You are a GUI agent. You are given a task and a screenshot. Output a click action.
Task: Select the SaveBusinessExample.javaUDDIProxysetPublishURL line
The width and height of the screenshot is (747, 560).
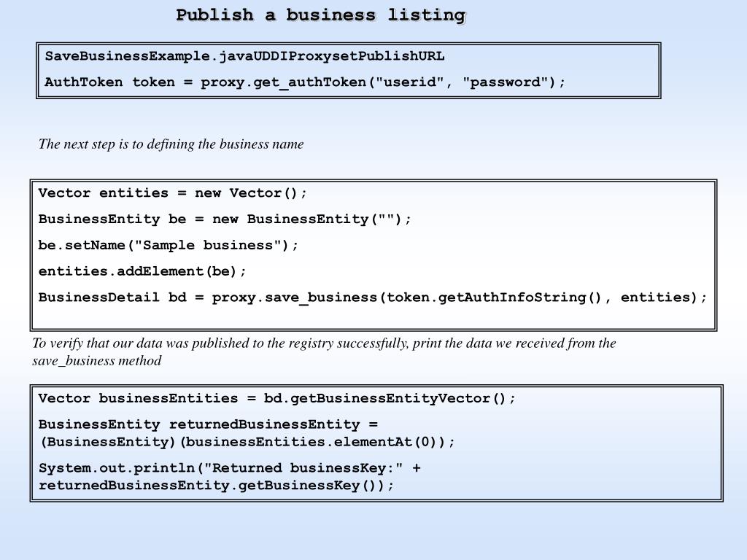(x=244, y=56)
